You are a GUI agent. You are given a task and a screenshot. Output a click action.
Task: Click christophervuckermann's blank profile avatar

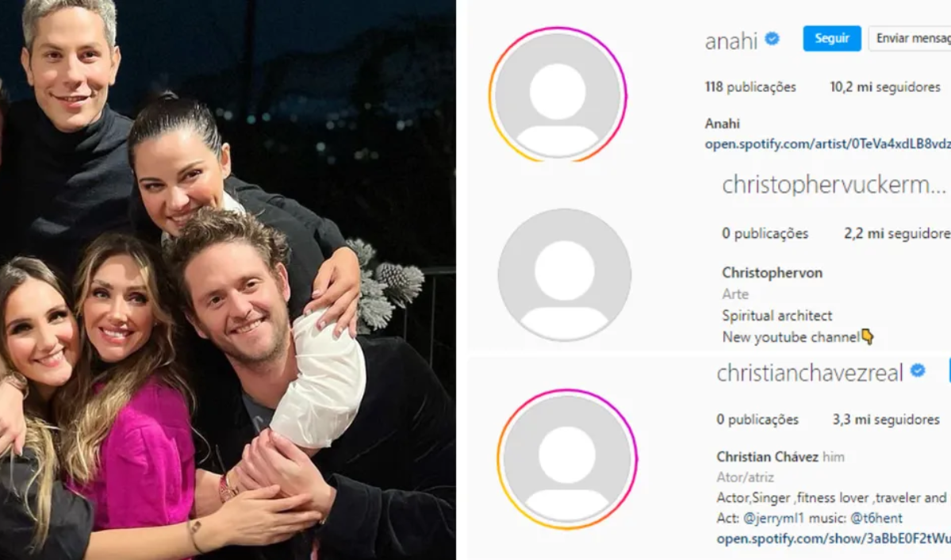(565, 274)
